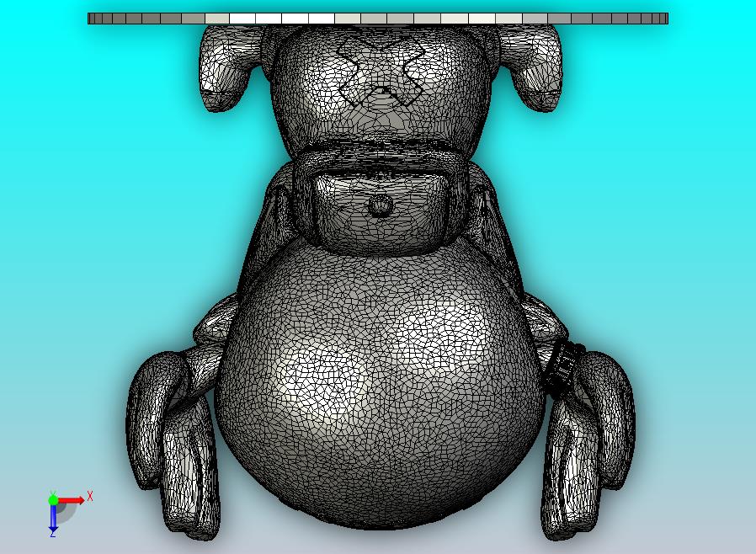Click the red X label beside the triad
The height and width of the screenshot is (554, 756).
pos(90,496)
